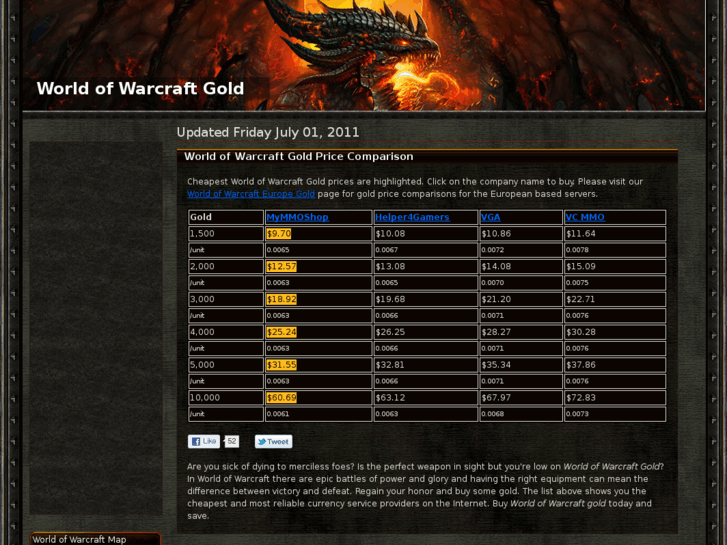
Task: Click Helper4Gamers price $10.08
Action: [390, 234]
